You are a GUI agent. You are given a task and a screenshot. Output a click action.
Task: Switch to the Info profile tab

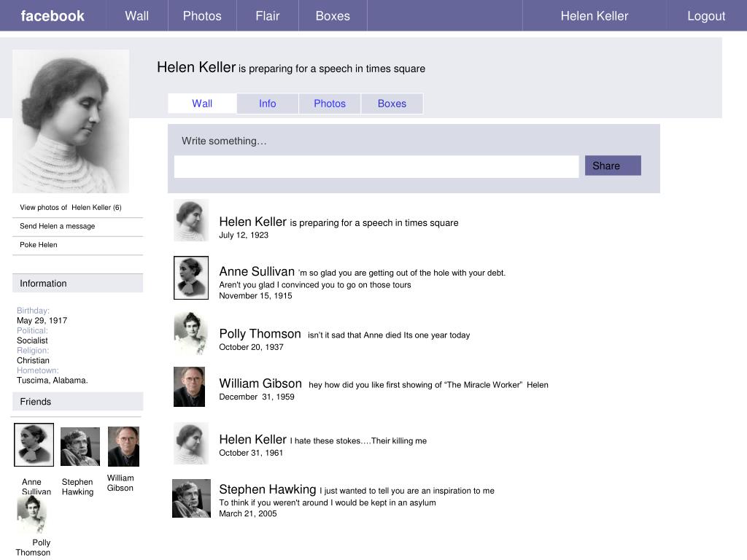pyautogui.click(x=267, y=104)
